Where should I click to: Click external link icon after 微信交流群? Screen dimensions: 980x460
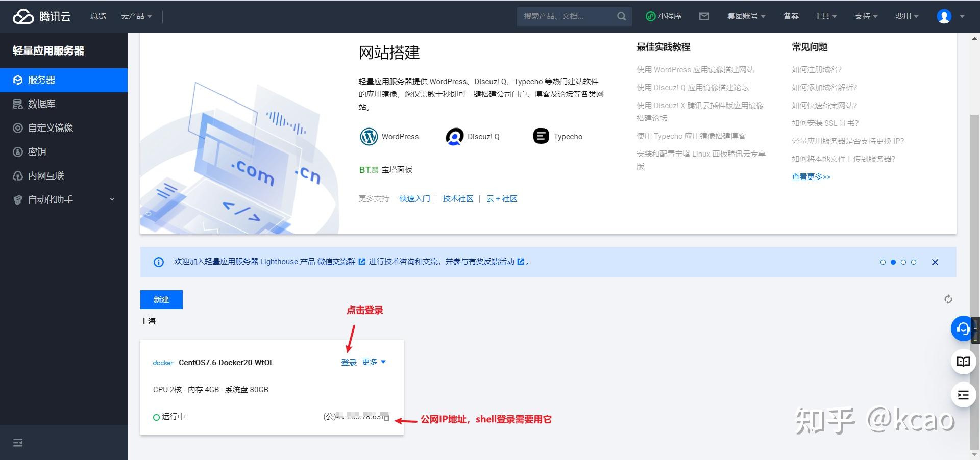(x=362, y=262)
